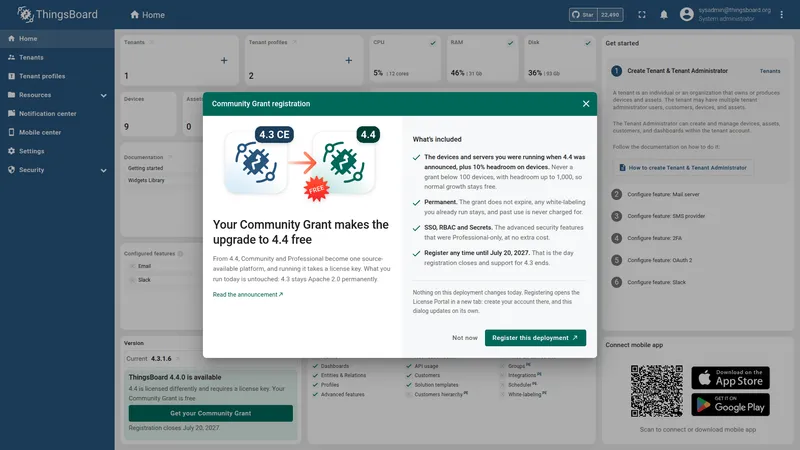Click the ThingsBoard logo
This screenshot has height=450, width=800.
click(x=57, y=14)
